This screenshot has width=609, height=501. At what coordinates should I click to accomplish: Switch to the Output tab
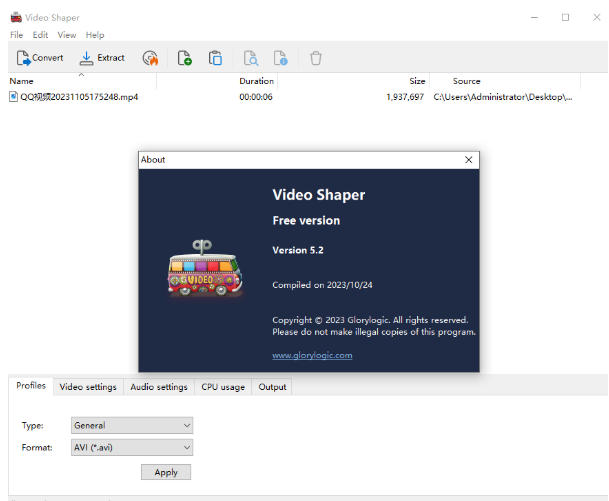(x=272, y=387)
